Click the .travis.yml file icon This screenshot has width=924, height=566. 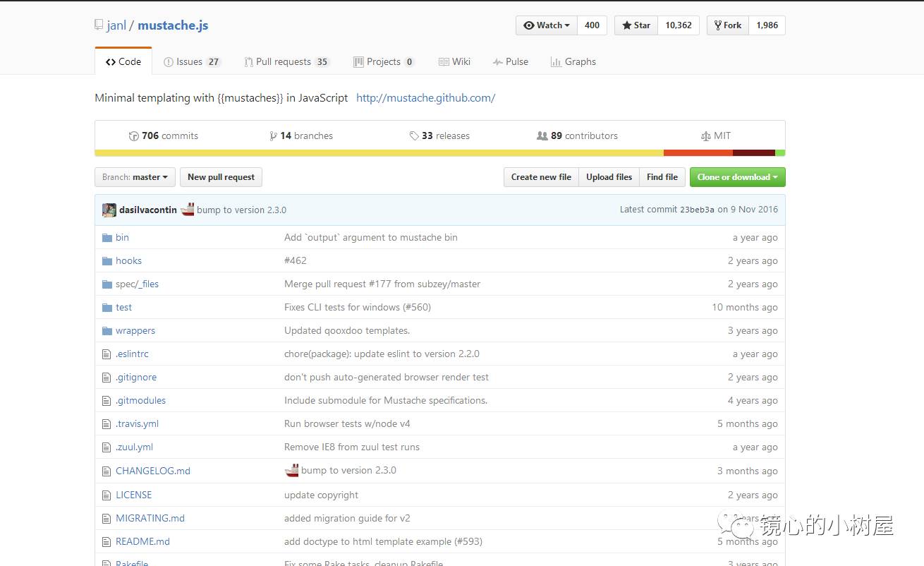(x=107, y=424)
